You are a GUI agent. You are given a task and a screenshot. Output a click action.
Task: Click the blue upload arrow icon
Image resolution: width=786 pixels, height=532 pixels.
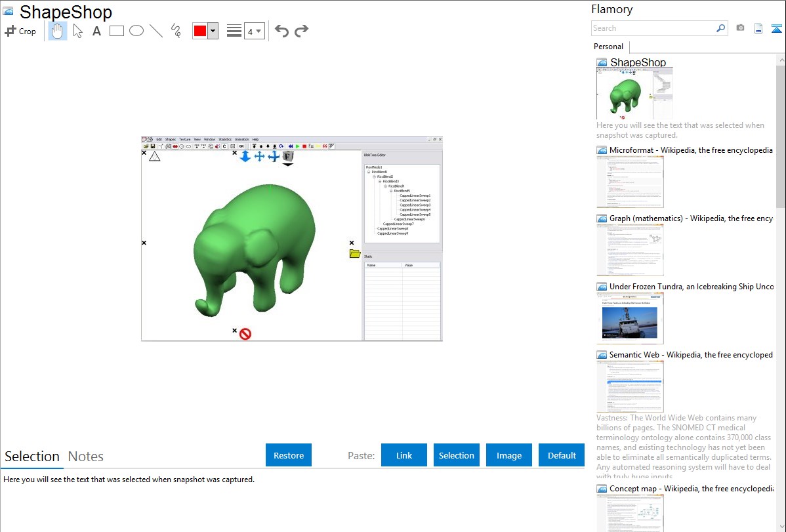tap(776, 28)
